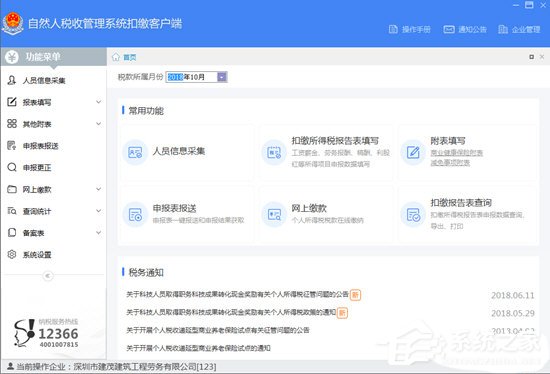Click the hotline headset icon
This screenshot has height=374, width=550.
pos(25,333)
